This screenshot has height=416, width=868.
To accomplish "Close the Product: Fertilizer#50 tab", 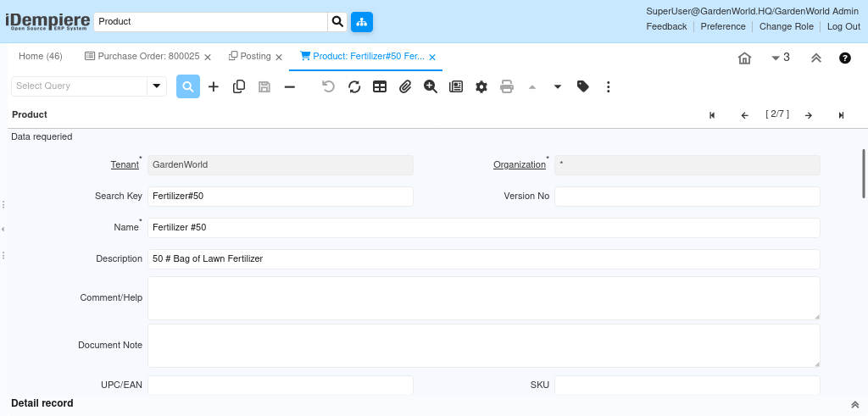I will coord(432,57).
